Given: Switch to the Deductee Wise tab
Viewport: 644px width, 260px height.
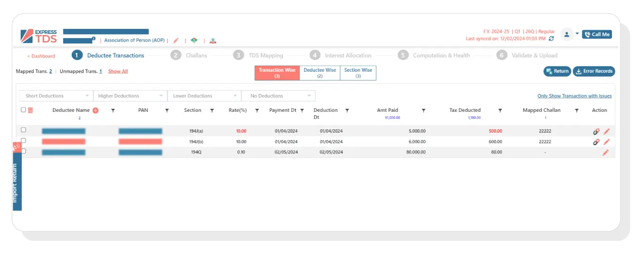Looking at the screenshot, I should point(320,73).
